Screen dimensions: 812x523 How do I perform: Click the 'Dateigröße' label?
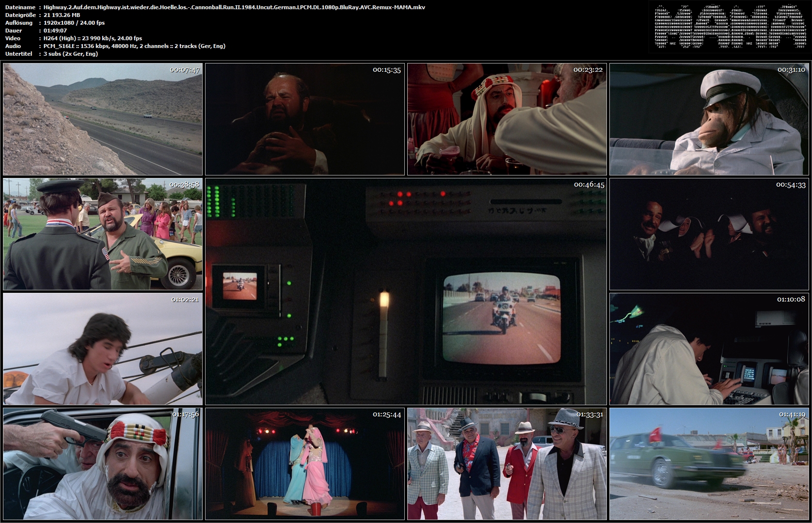20,15
